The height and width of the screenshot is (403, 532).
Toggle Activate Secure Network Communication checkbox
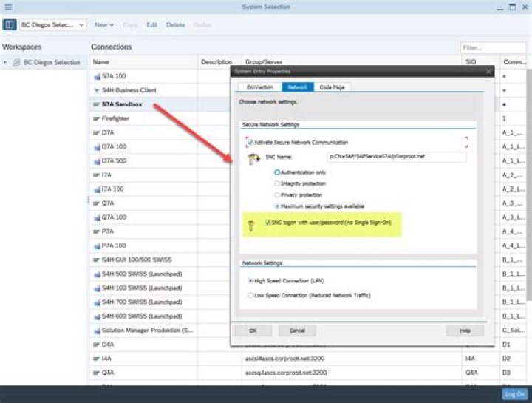tap(250, 142)
